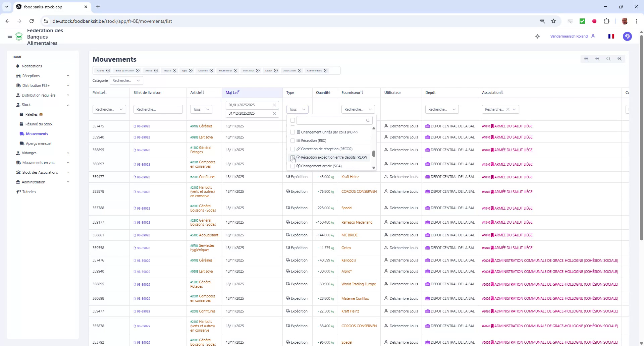Viewport: 644px width, 346px height.
Task: Select the Mouvements item in the Stock sidebar
Action: tap(37, 134)
